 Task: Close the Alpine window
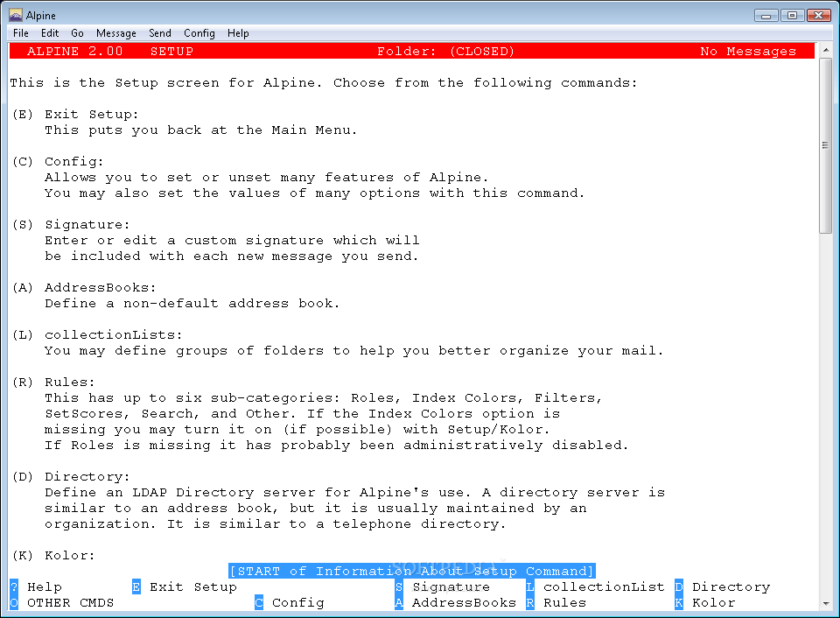[x=819, y=16]
